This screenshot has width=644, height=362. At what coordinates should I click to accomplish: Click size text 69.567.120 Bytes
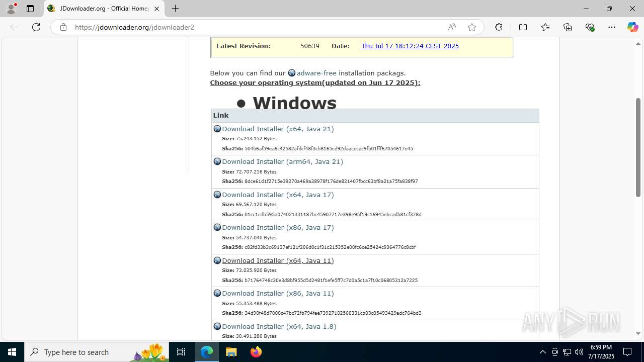click(256, 205)
